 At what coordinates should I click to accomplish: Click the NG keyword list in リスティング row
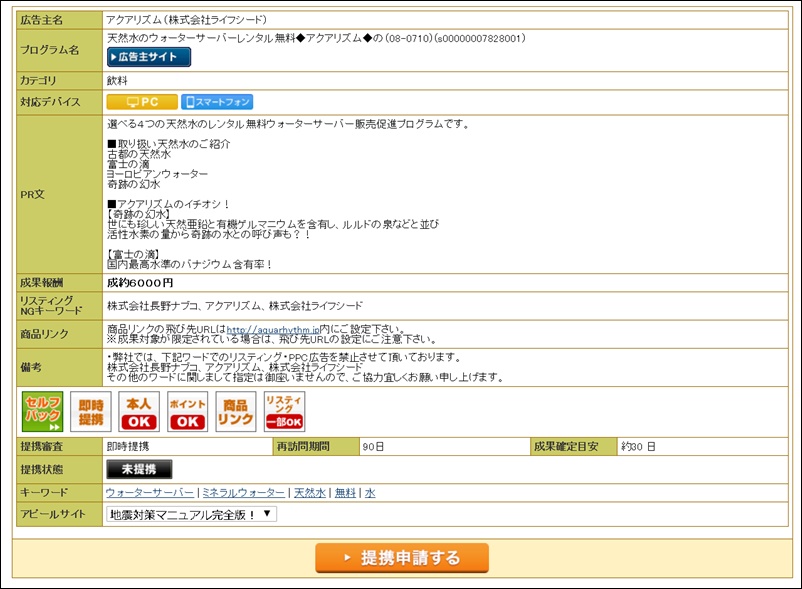click(x=235, y=306)
